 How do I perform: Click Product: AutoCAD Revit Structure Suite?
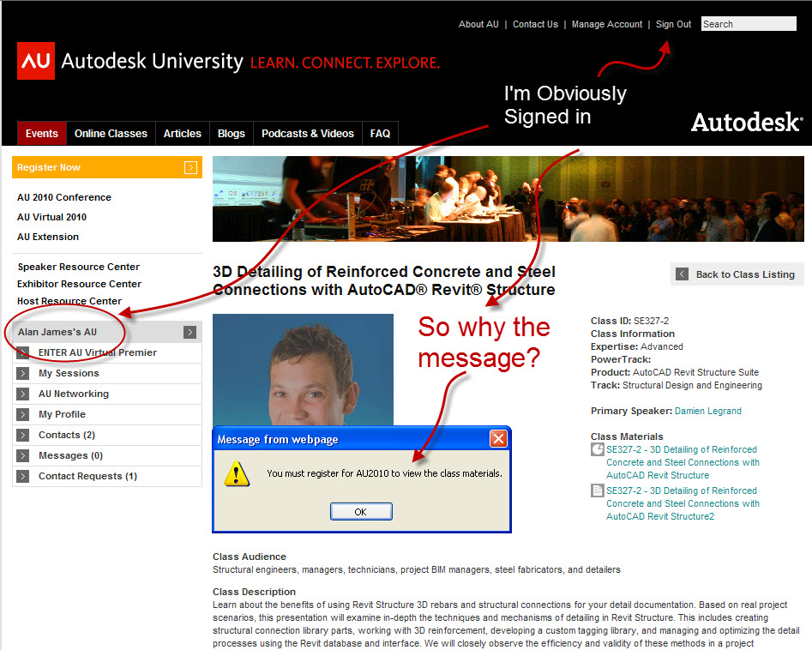[675, 372]
